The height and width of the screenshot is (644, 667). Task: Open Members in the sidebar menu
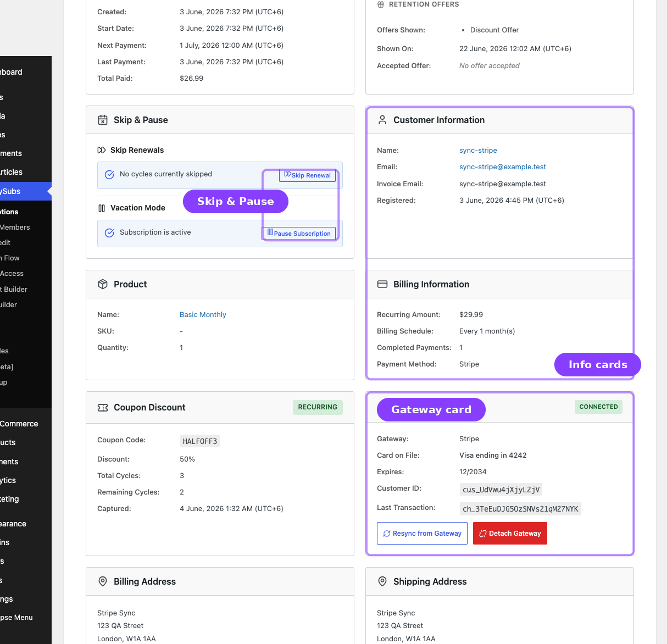(x=15, y=227)
